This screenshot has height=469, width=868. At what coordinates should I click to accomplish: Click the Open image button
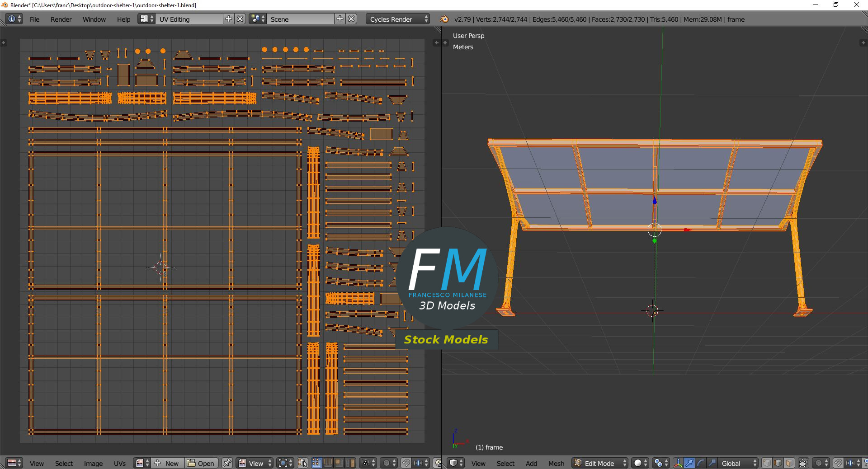coord(202,463)
